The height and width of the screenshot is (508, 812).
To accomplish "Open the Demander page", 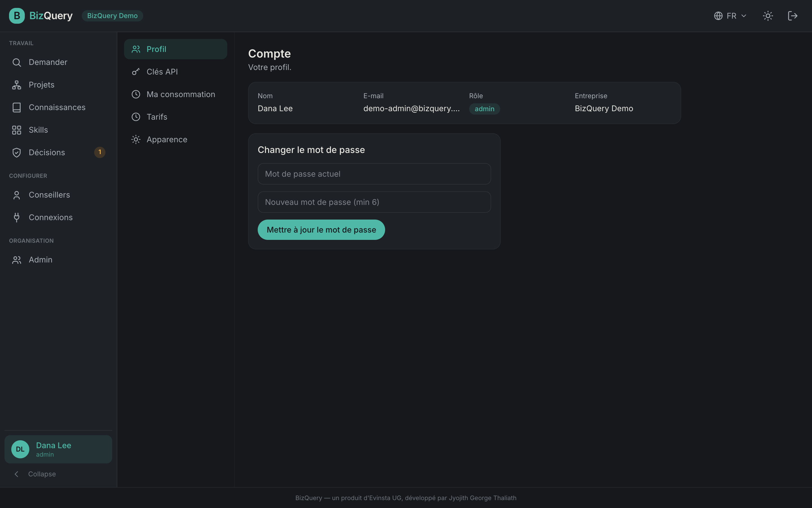I will coord(58,62).
